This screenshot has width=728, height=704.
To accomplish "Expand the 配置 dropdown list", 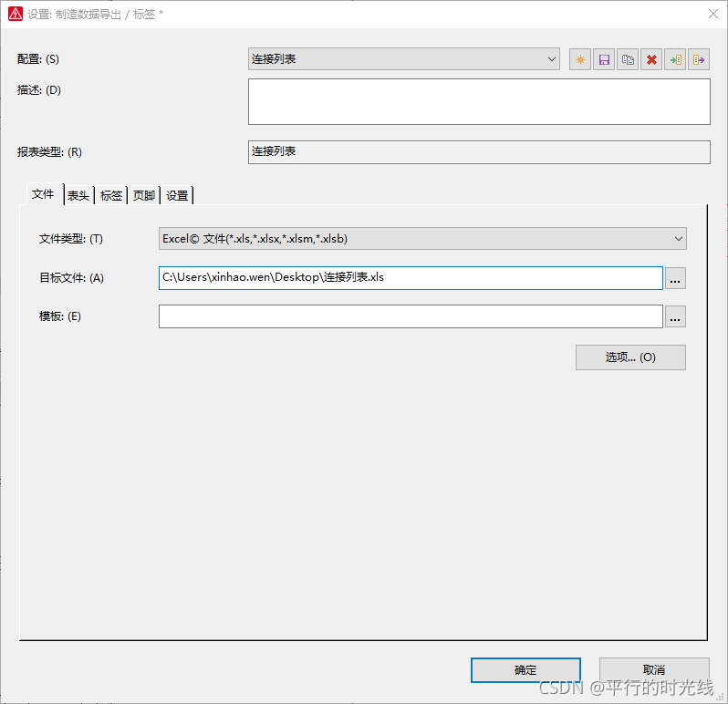I will tap(552, 59).
